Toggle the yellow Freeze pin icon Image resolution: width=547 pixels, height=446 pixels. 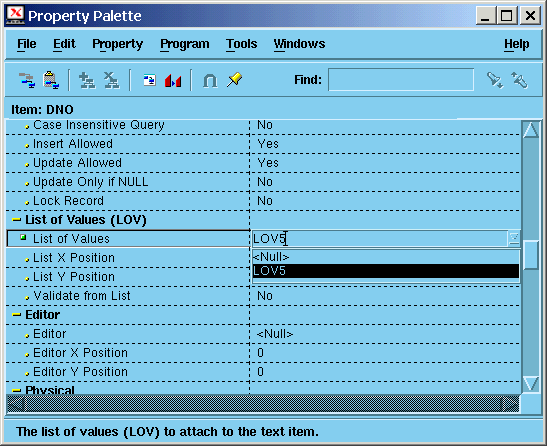pyautogui.click(x=234, y=80)
